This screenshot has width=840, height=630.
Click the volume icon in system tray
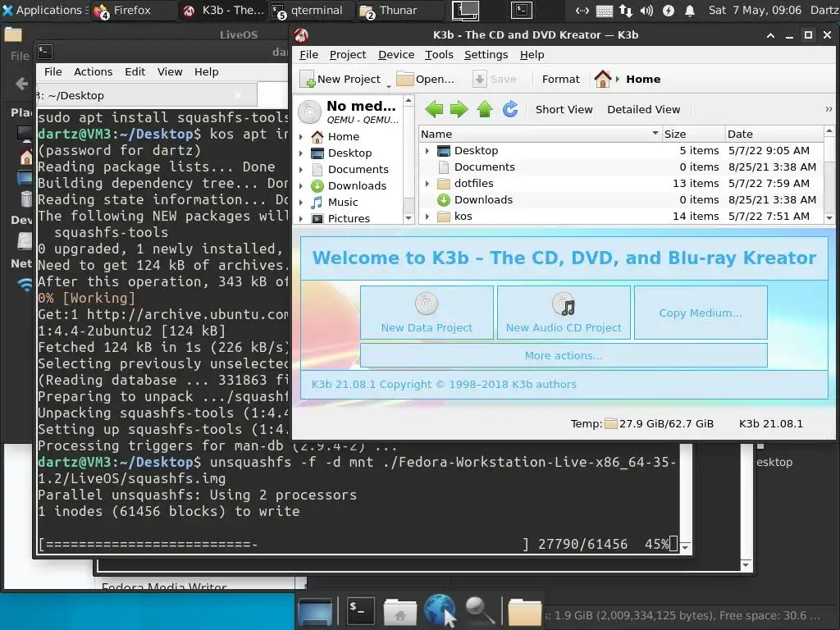(646, 10)
